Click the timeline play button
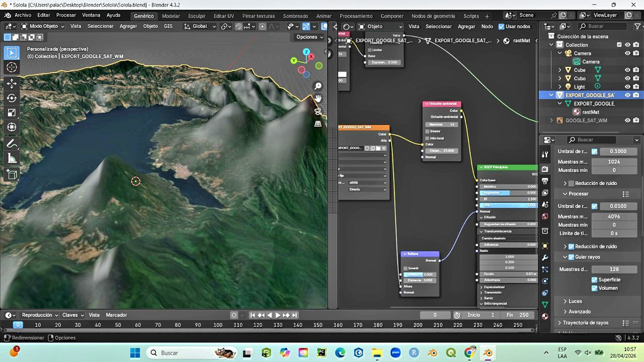 [x=278, y=315]
